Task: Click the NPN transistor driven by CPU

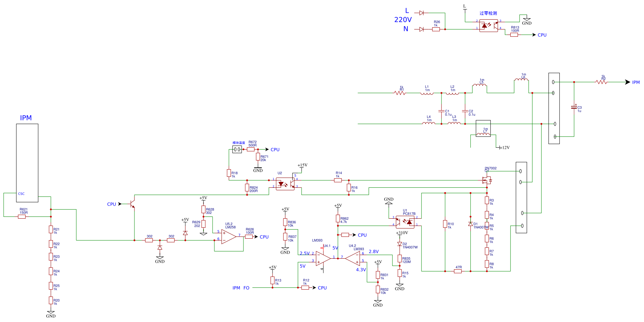Action: pos(133,204)
